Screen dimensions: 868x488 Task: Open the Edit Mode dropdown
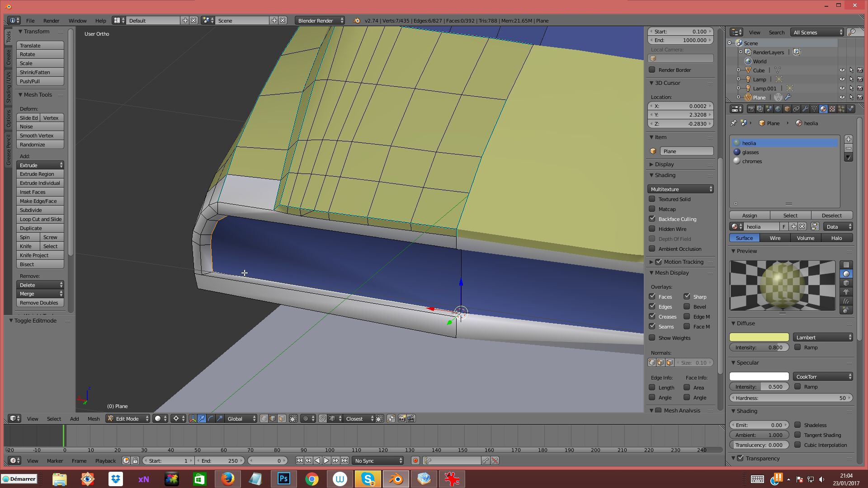(128, 419)
